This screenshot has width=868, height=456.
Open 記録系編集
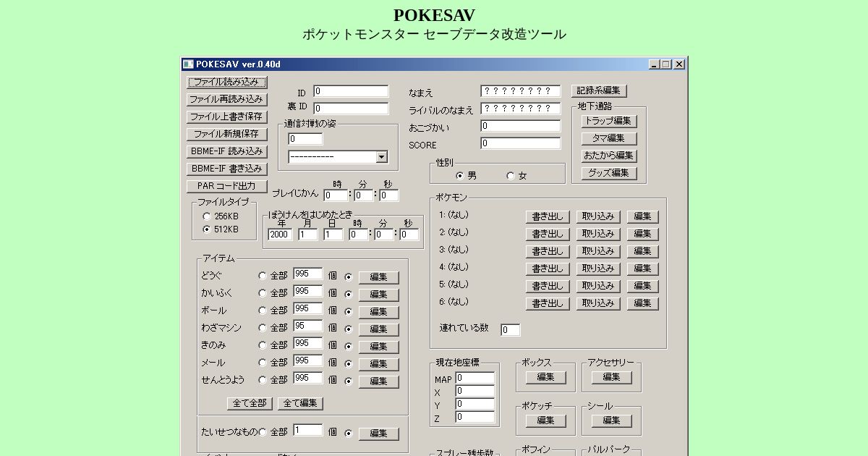599,90
